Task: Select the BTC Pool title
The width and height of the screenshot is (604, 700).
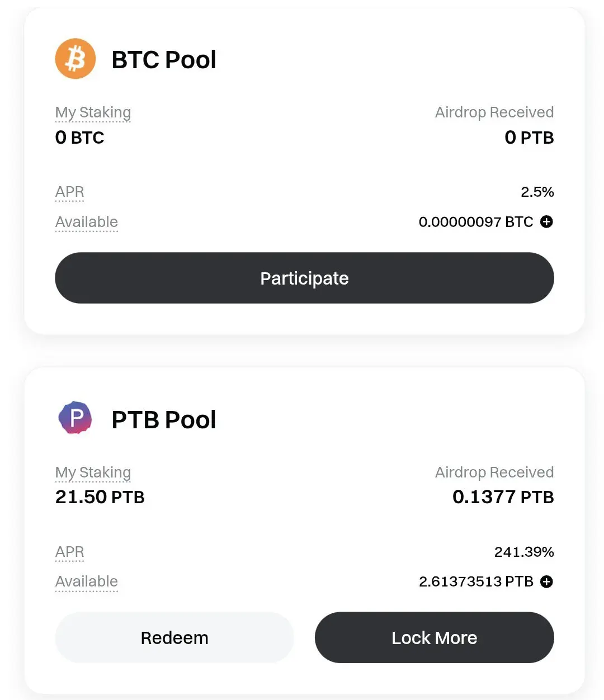Action: point(164,60)
